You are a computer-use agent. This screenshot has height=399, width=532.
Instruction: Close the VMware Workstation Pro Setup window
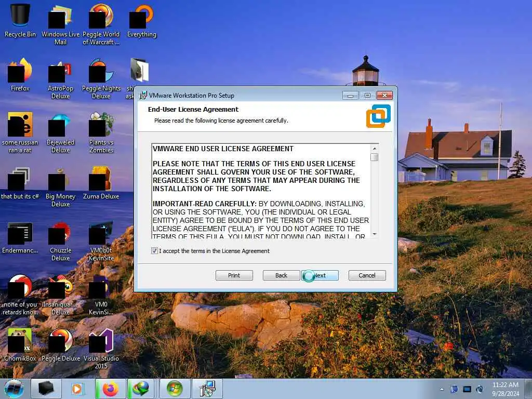384,96
